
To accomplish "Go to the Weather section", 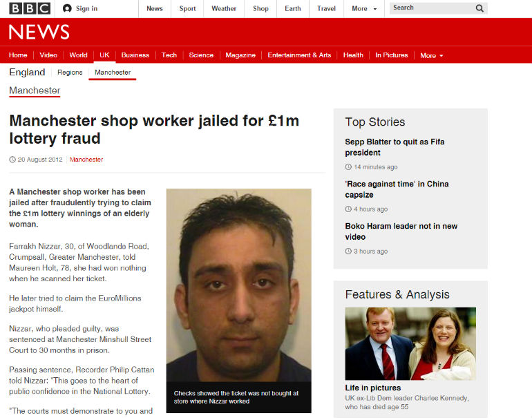I will 224,8.
